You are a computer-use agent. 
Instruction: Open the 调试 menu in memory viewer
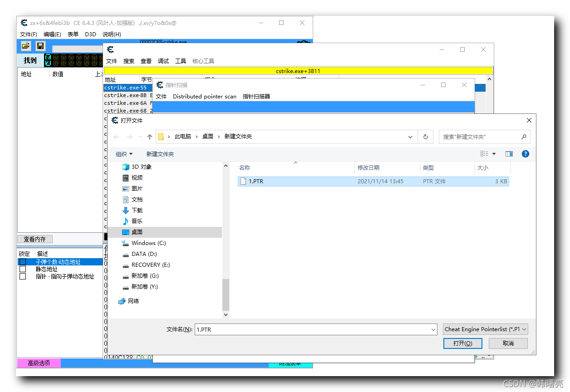pyautogui.click(x=163, y=61)
